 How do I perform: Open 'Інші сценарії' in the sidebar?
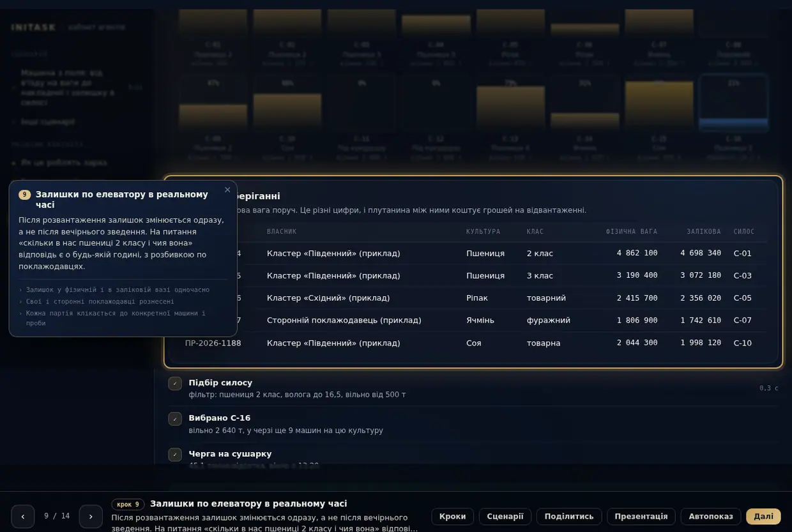click(x=48, y=122)
